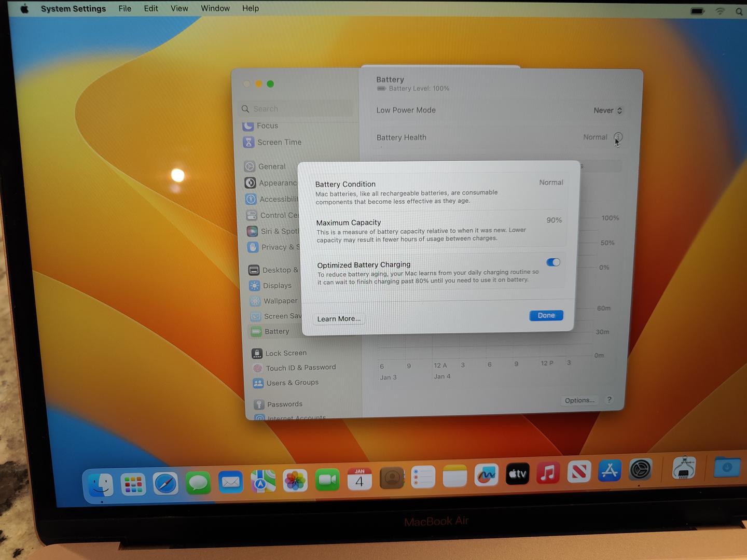Open Mail app in the Dock
The image size is (747, 560).
(x=230, y=483)
